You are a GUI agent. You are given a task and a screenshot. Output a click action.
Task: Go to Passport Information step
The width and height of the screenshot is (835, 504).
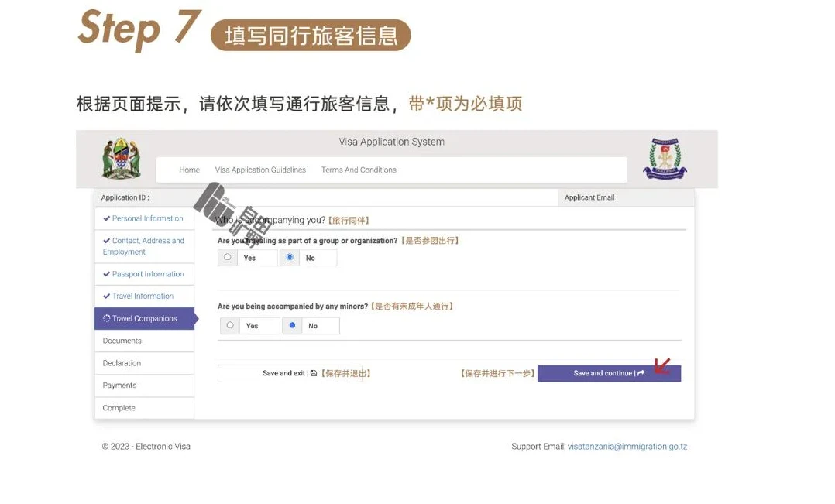tap(144, 274)
